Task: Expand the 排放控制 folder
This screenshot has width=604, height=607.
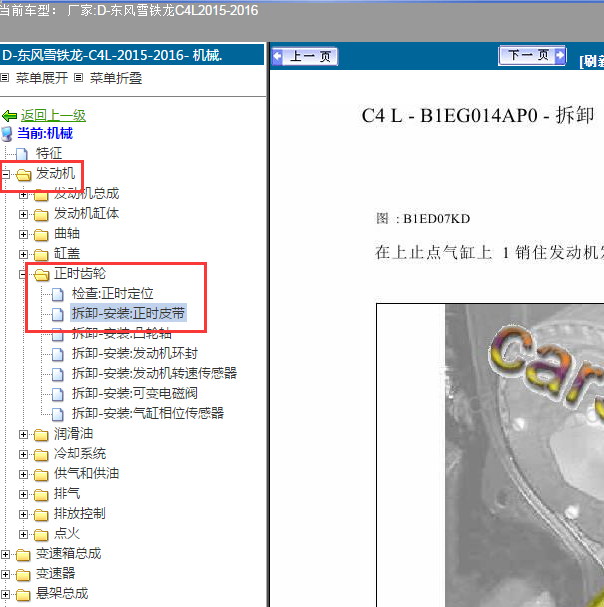Action: tap(23, 514)
